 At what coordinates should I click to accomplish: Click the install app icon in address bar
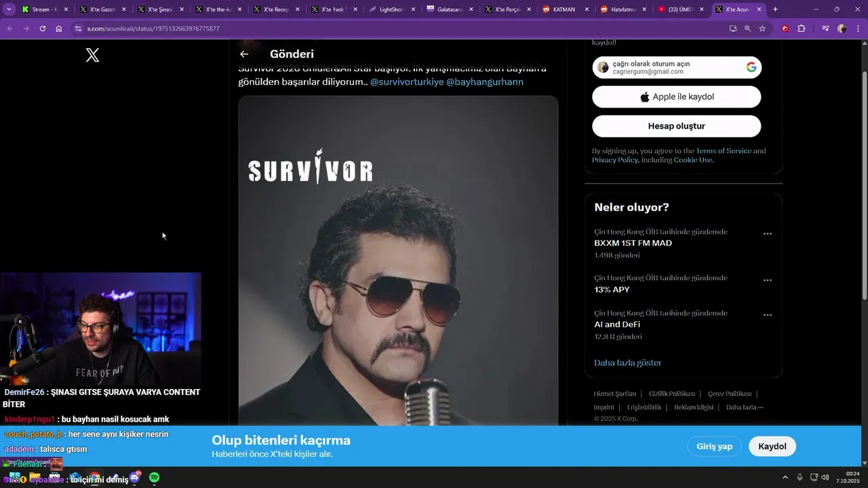733,28
